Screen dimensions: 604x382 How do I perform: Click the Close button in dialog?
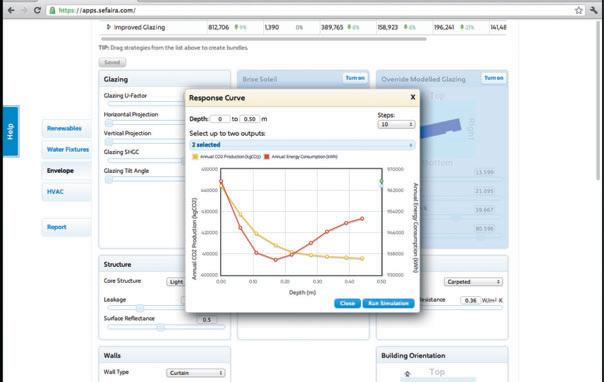347,303
